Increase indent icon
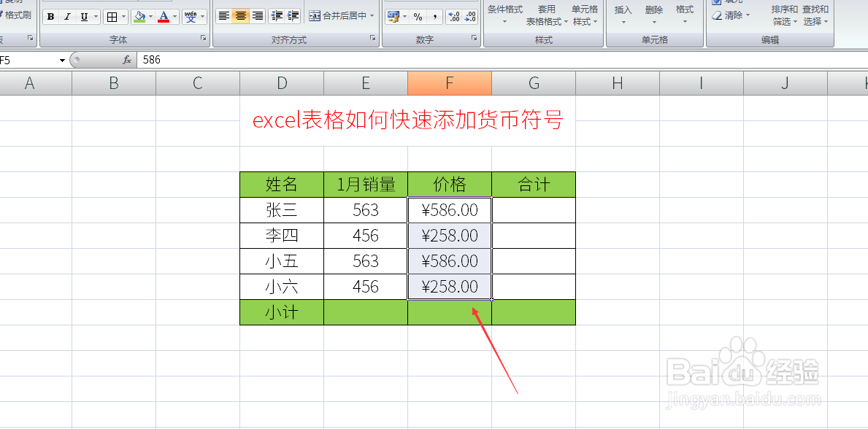The width and height of the screenshot is (868, 429). coord(293,16)
